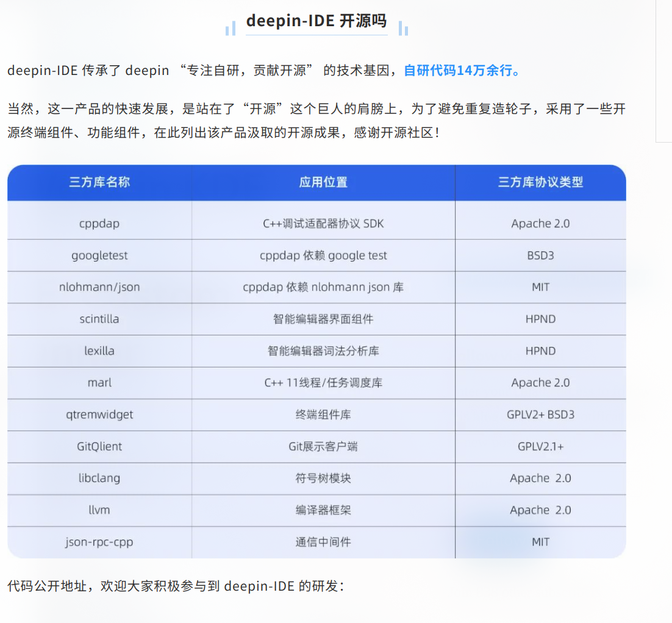The image size is (672, 623).
Task: Click the license cell 'GPLV2+ BSD3'
Action: point(540,415)
